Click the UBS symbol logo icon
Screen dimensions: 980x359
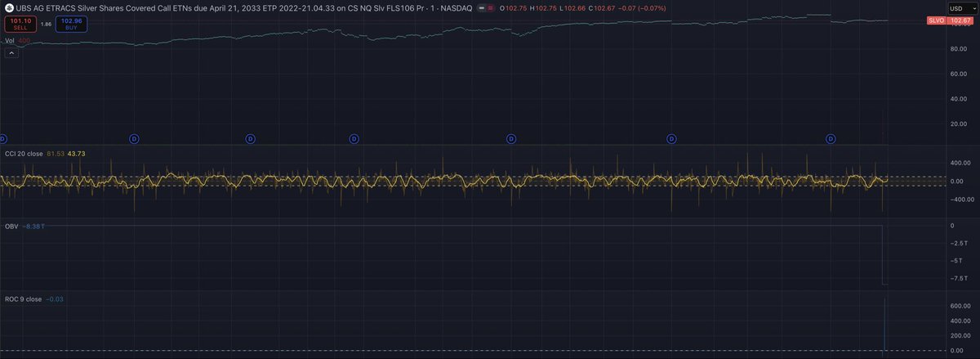coord(7,7)
